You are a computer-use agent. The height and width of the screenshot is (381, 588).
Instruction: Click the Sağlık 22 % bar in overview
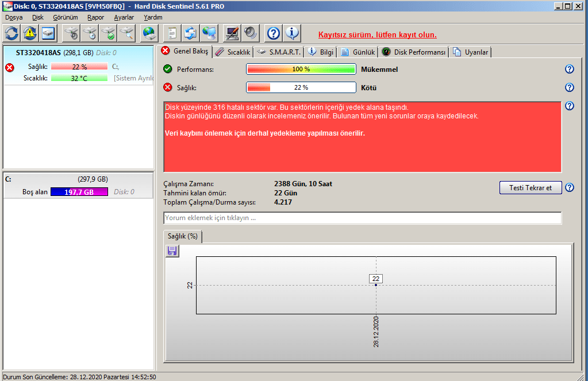pos(301,87)
